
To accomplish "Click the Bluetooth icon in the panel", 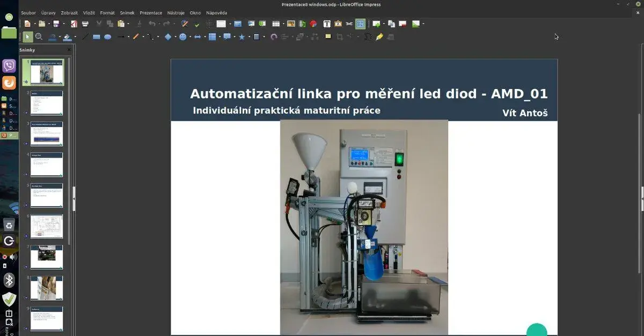I will pyautogui.click(x=9, y=280).
